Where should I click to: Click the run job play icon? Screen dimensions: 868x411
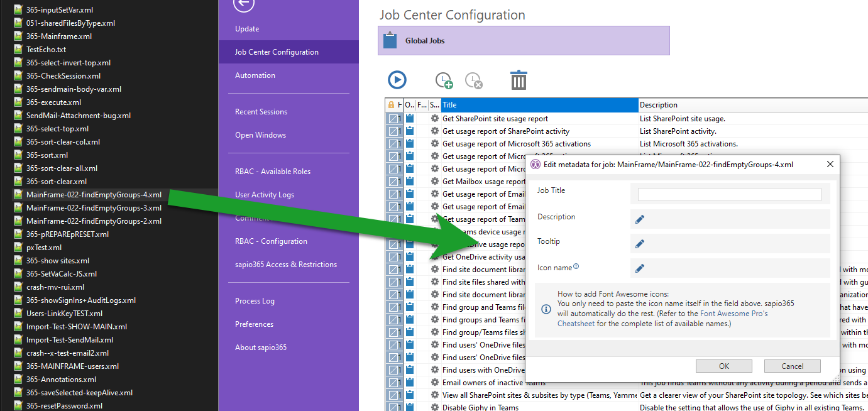[x=397, y=80]
